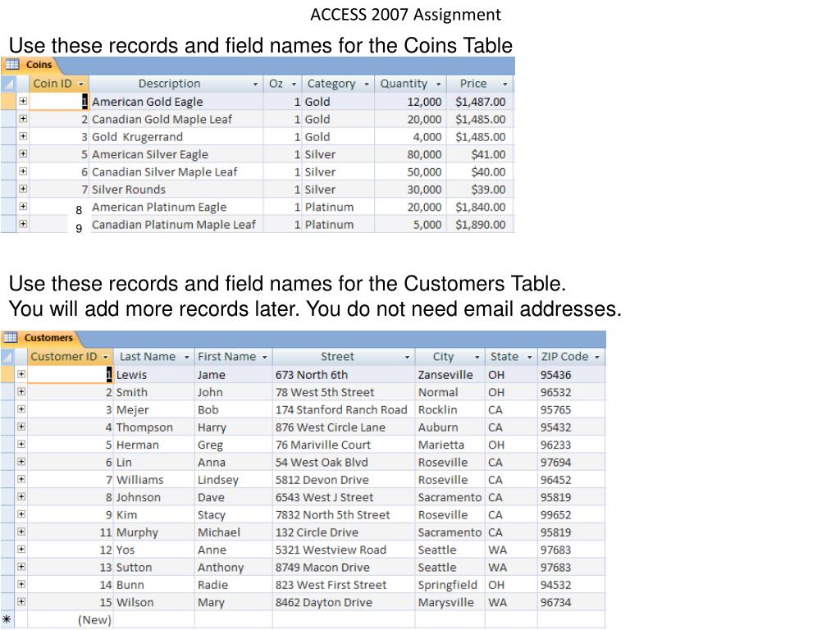
Task: Click the Platinum category for American Platinum Eagle
Action: (337, 208)
